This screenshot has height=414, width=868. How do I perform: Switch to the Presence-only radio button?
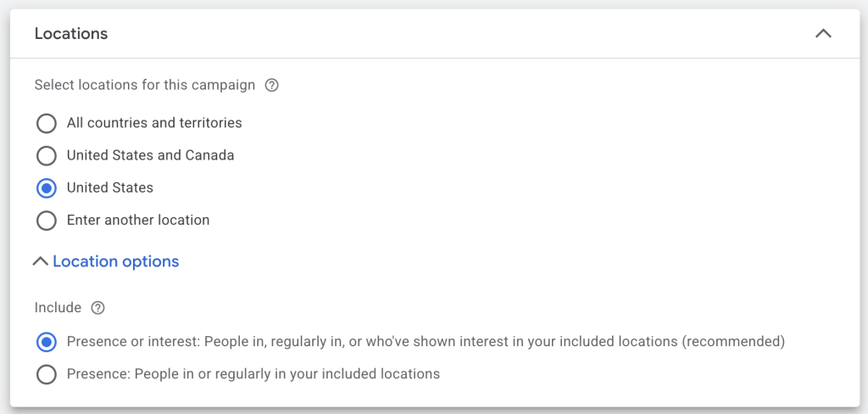(x=47, y=374)
